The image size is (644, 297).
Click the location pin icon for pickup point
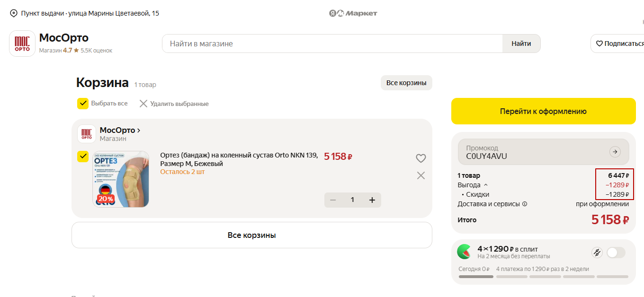14,13
